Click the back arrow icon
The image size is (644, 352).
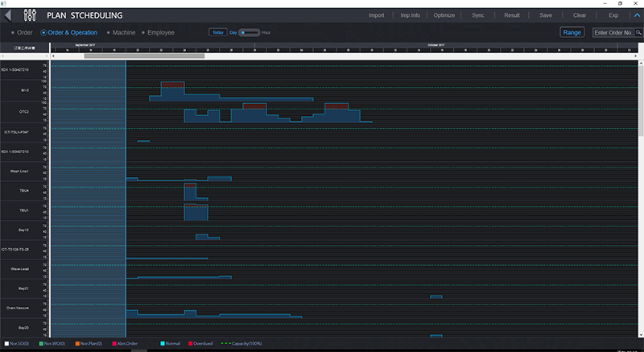[10, 14]
